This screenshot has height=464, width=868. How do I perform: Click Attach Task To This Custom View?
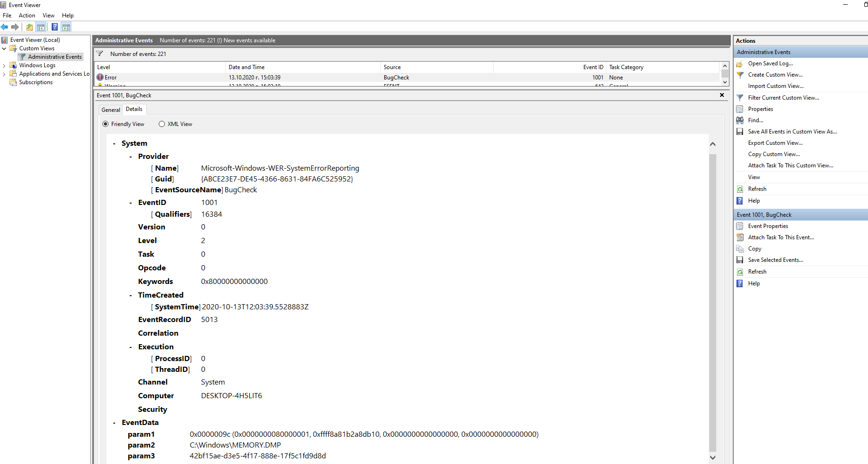(x=790, y=165)
